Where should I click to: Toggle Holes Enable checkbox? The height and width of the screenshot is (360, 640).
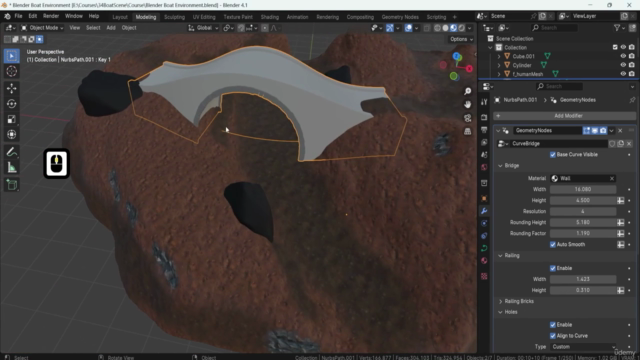coord(553,325)
